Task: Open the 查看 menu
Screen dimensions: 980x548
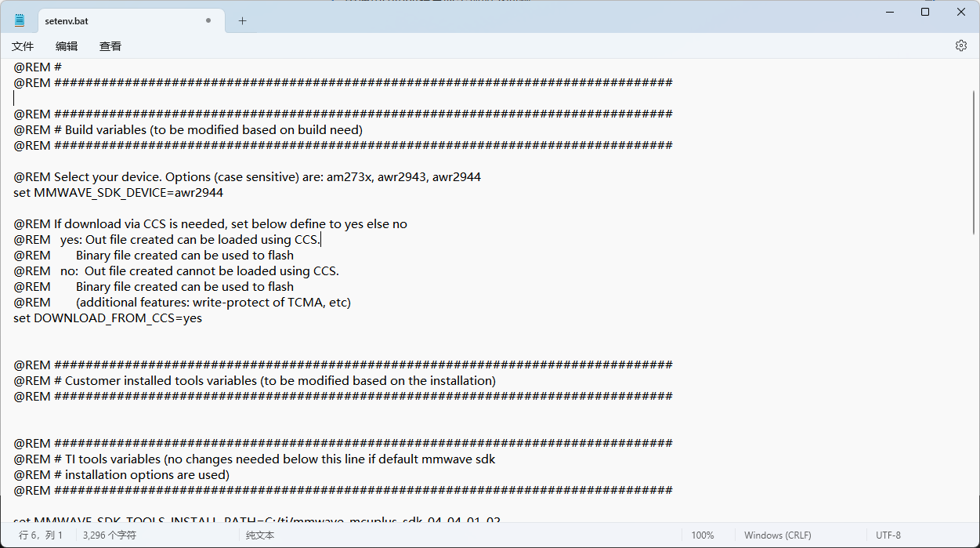Action: coord(110,46)
